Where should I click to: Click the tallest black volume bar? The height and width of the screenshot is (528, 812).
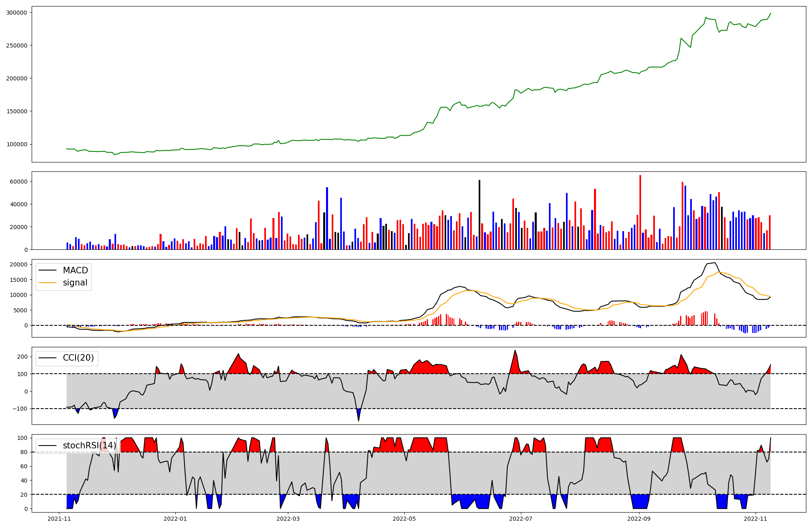[x=479, y=215]
